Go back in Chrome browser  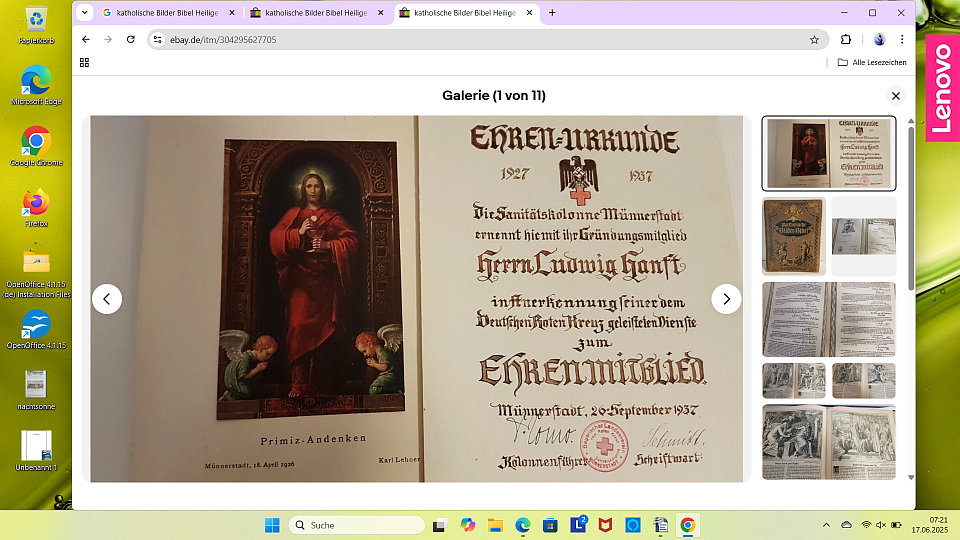coord(86,39)
